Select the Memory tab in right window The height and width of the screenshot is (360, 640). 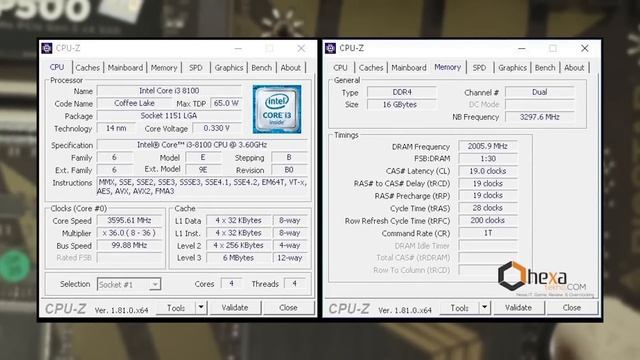(447, 67)
